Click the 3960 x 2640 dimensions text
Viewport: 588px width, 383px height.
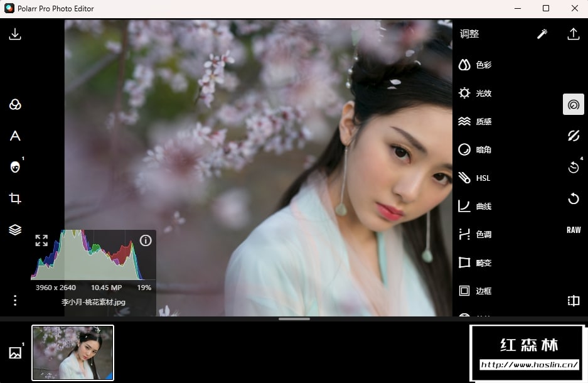[55, 288]
